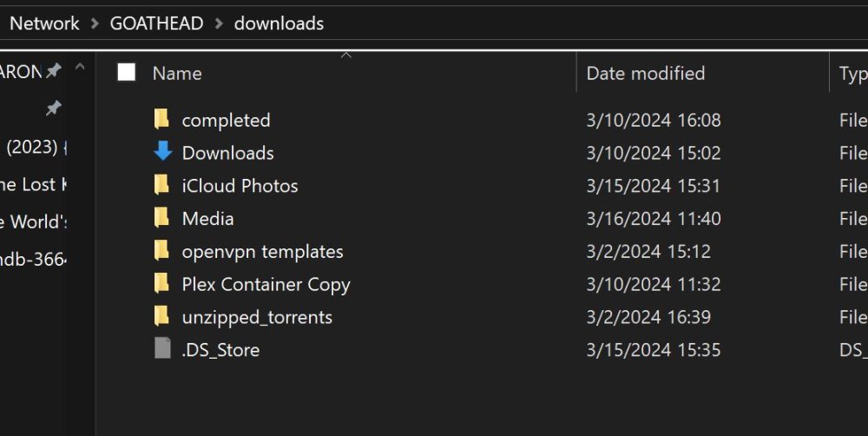Click the Media folder icon

pos(161,218)
